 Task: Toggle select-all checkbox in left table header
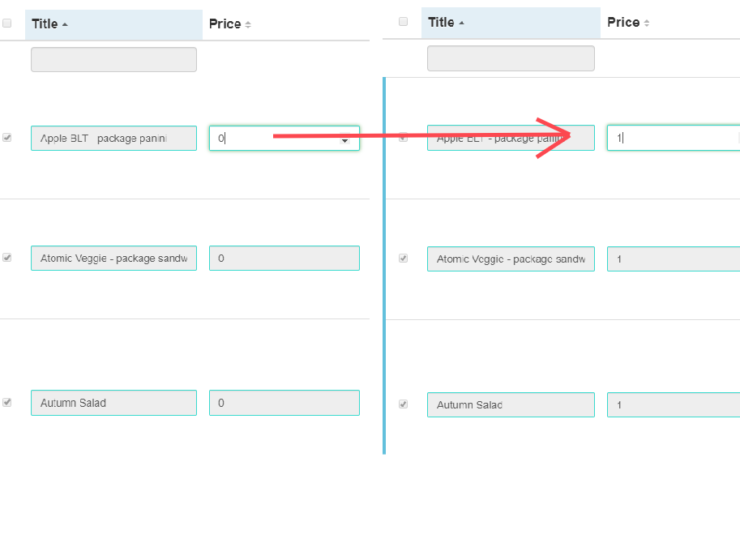[7, 24]
